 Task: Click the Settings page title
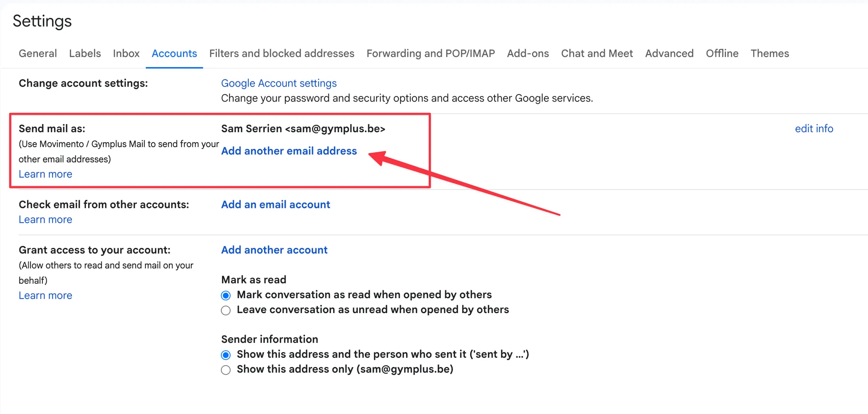coord(42,21)
